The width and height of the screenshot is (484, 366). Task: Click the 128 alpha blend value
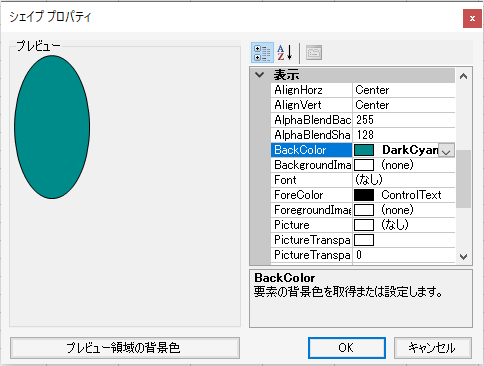click(x=365, y=135)
